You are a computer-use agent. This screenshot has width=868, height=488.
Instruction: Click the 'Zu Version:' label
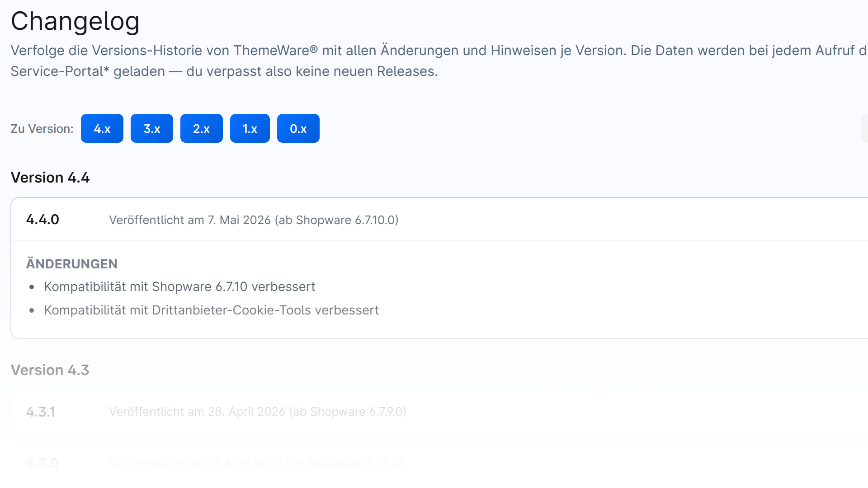[42, 129]
